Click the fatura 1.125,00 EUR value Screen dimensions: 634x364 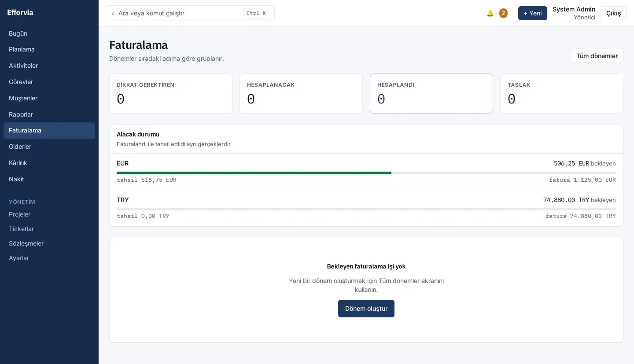[582, 180]
